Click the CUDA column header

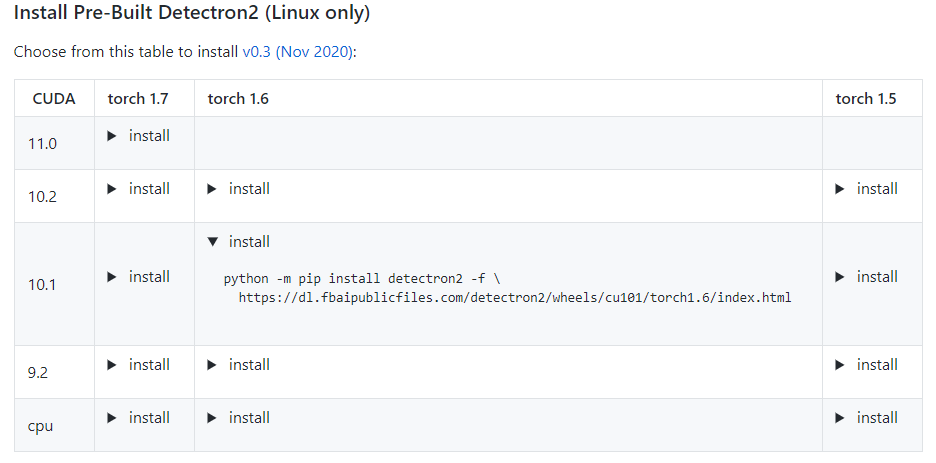[x=54, y=98]
